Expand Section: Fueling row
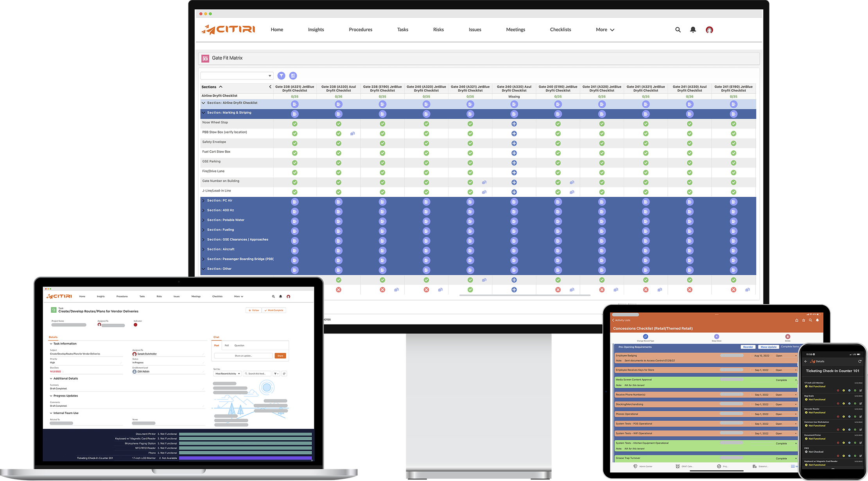 click(x=203, y=230)
